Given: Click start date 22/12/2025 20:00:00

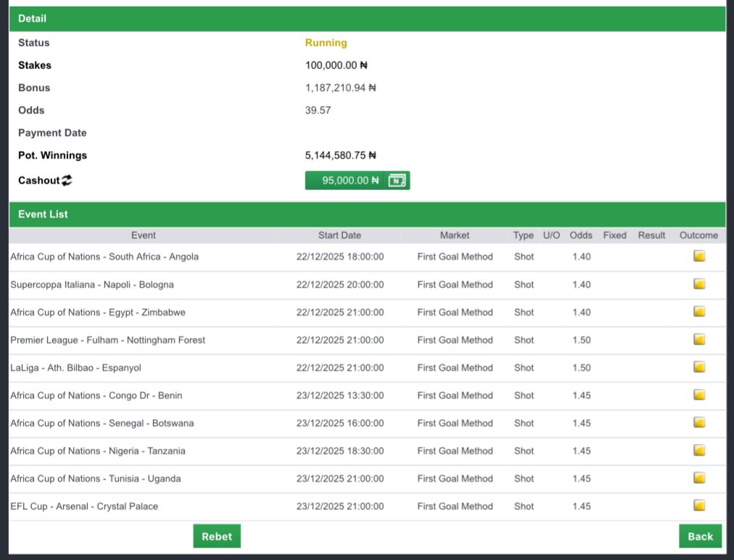Looking at the screenshot, I should (x=340, y=284).
